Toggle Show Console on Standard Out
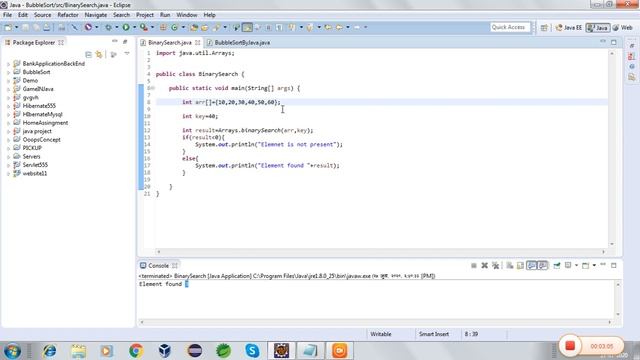The image size is (640, 360). coord(531,266)
